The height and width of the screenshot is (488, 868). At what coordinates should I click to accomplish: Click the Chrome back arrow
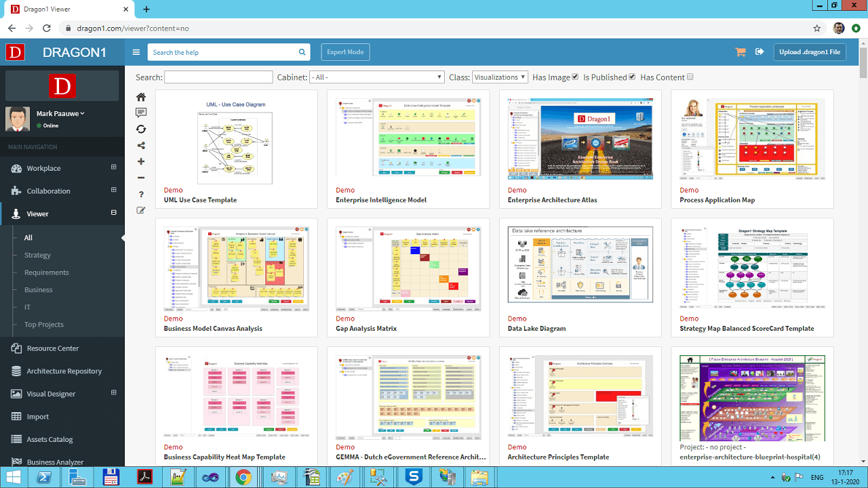(x=12, y=28)
